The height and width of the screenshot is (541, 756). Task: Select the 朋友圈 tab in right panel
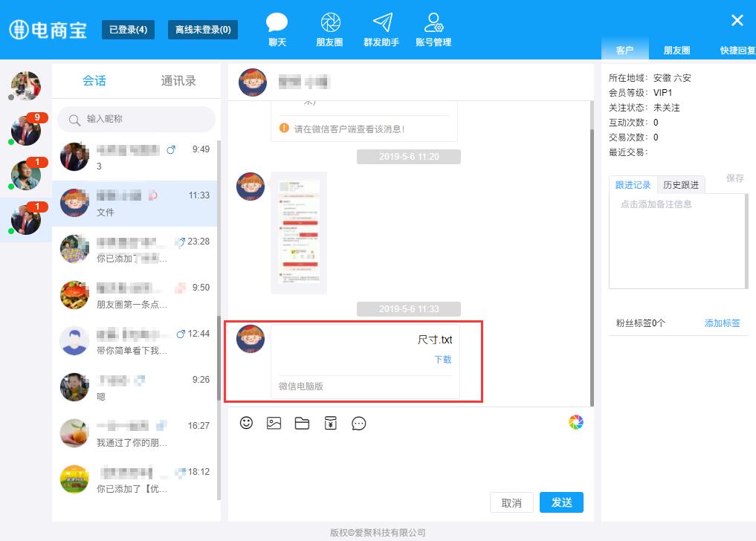[x=676, y=51]
